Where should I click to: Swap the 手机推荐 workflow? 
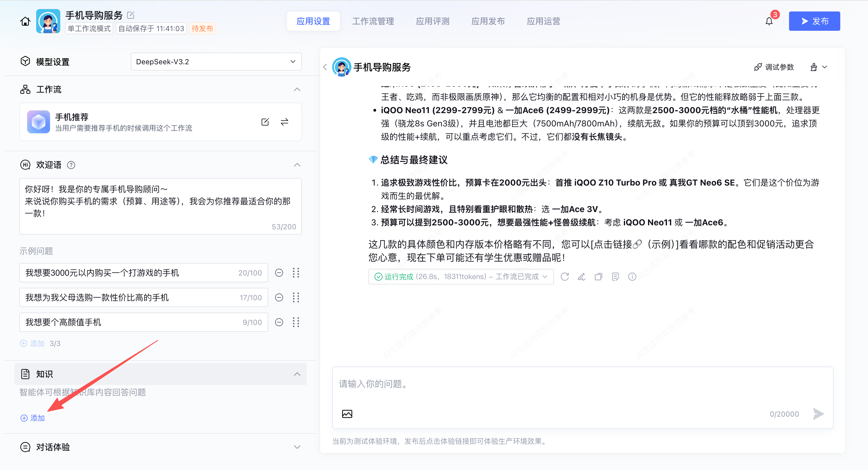285,122
